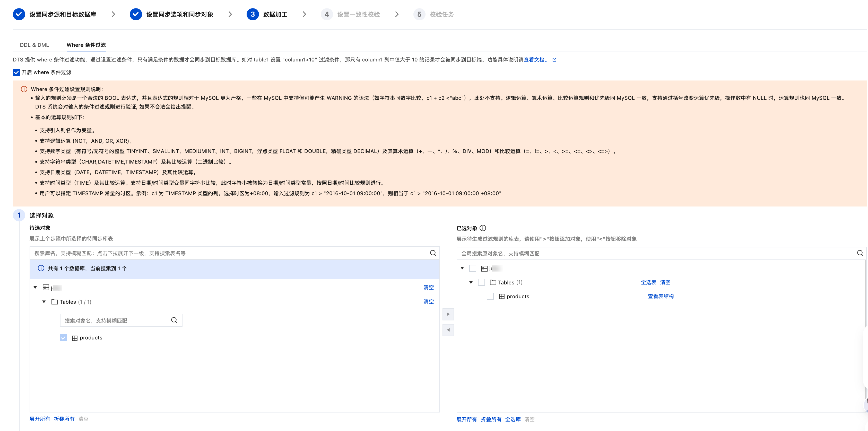Click the 数据加工 step label
This screenshot has width=868, height=431.
275,14
